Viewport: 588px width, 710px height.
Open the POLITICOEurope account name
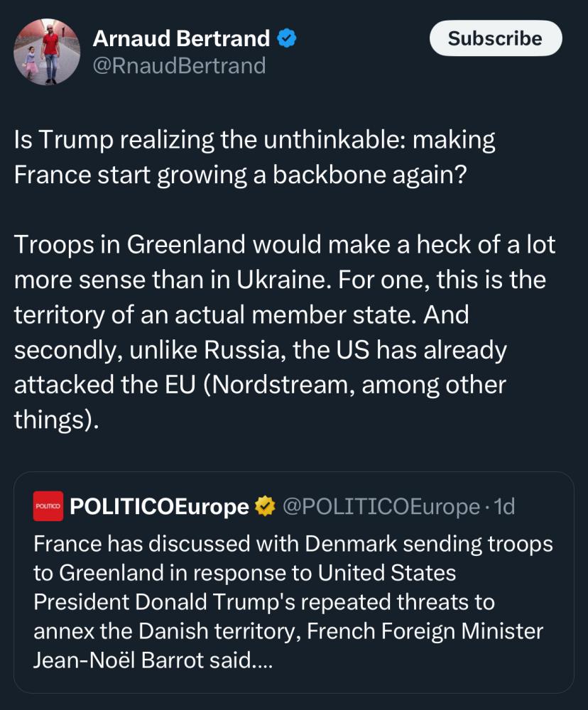point(160,506)
